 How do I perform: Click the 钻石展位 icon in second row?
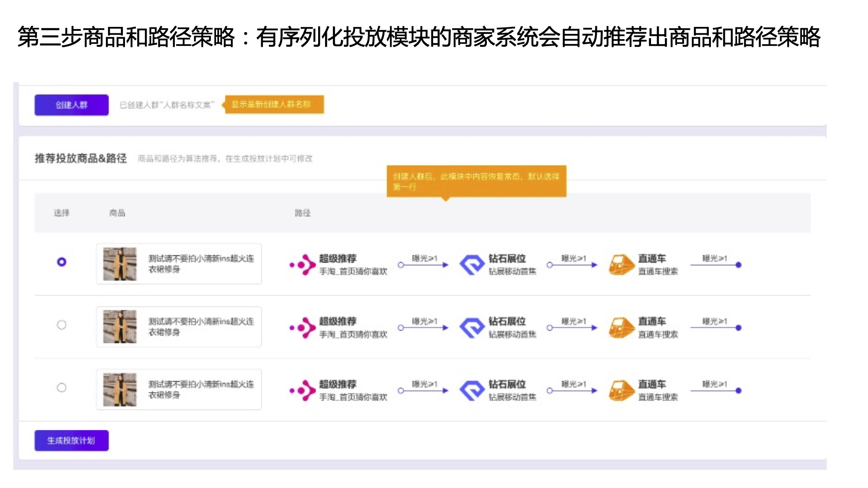tap(472, 328)
